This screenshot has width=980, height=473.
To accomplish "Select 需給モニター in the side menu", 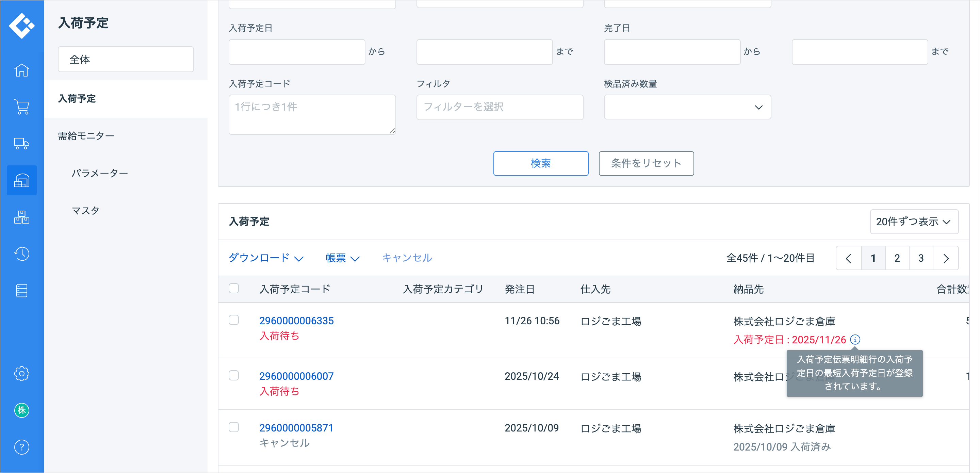I will pos(86,136).
